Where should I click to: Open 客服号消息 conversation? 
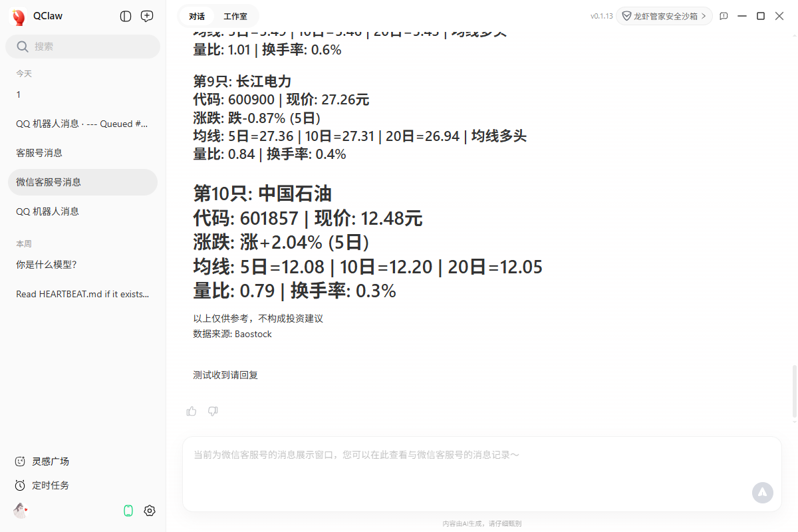(x=82, y=153)
